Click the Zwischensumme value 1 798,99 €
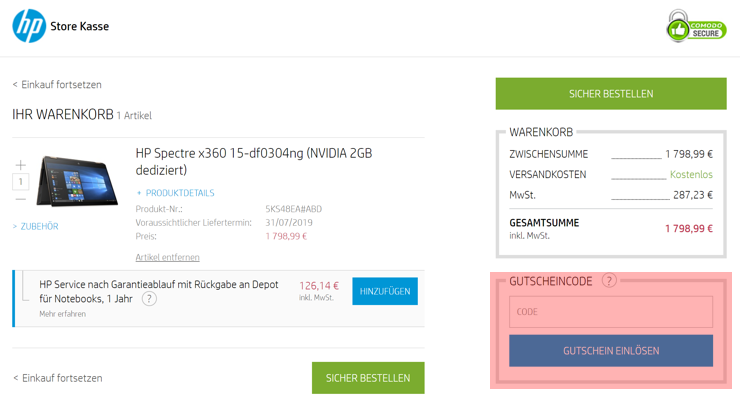 coord(689,154)
